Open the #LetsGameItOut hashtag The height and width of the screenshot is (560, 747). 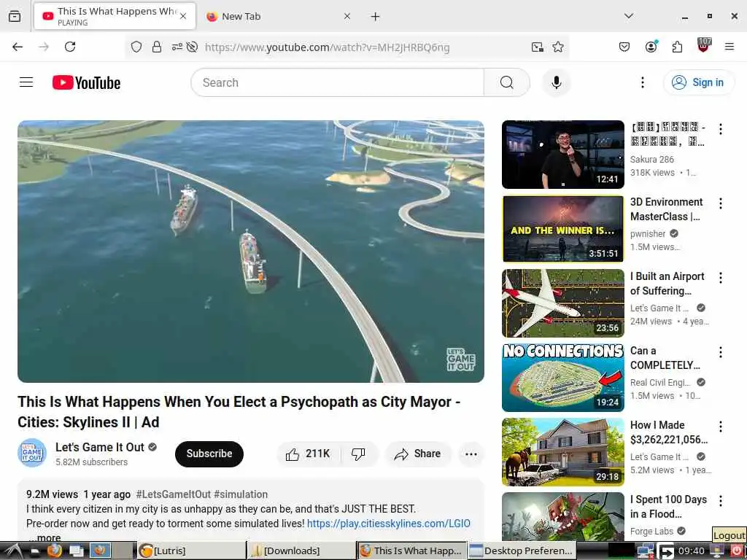coord(174,494)
